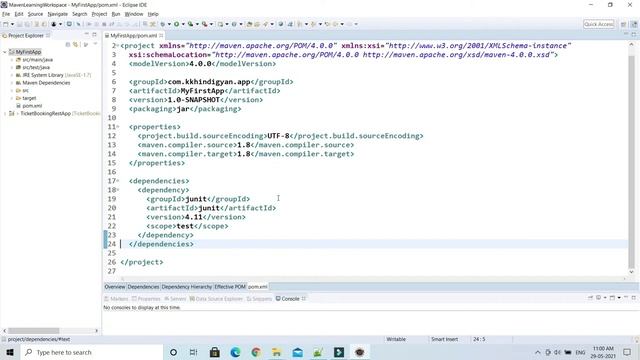Click the Coverage launch toolbar icon
Viewport: 640px width, 360px height.
point(190,24)
